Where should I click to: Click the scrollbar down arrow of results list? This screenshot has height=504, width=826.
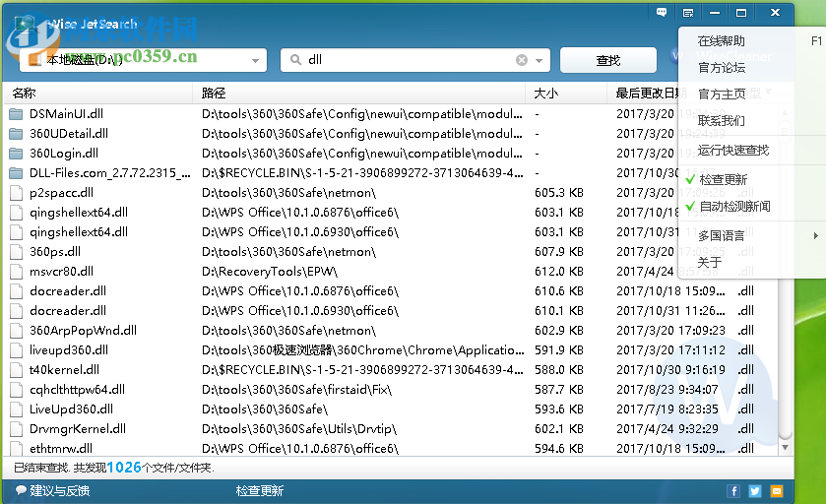point(785,448)
